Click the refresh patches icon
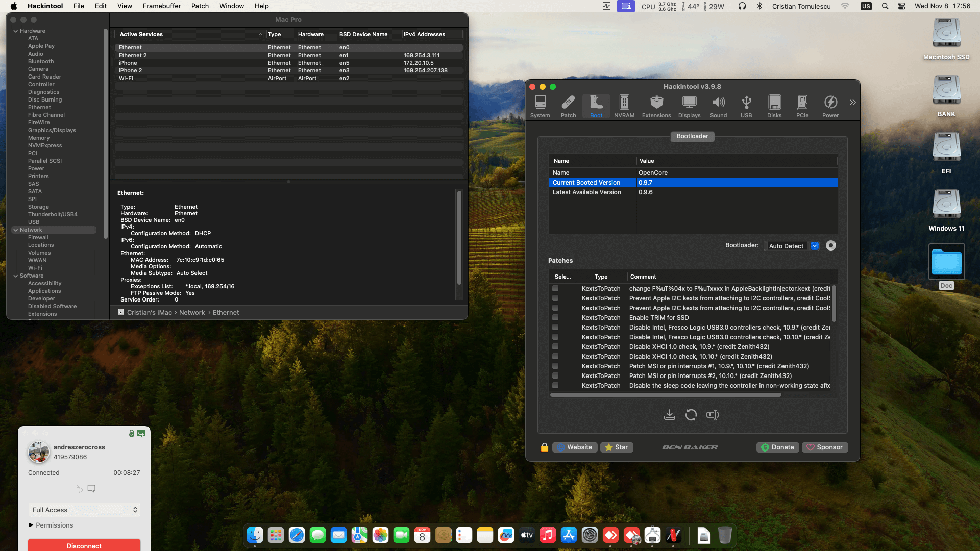Screen dimensions: 980x551 pos(691,415)
